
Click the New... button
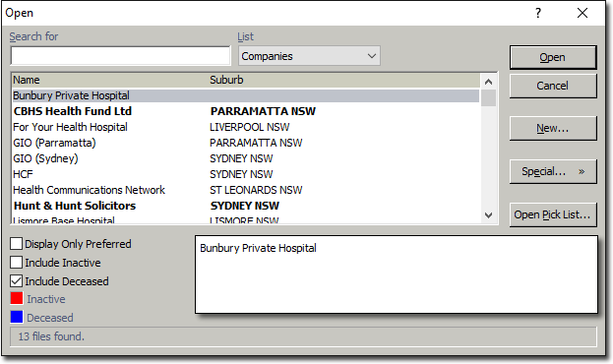[553, 128]
